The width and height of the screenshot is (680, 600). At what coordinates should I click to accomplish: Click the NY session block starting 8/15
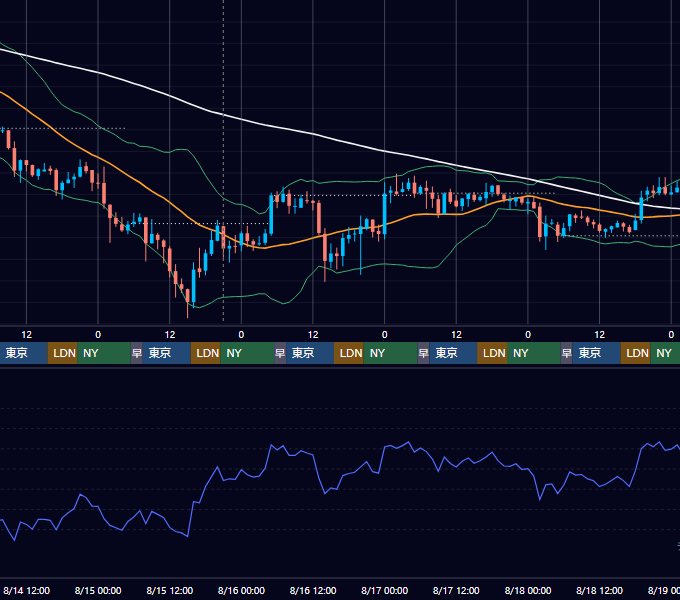point(247,353)
